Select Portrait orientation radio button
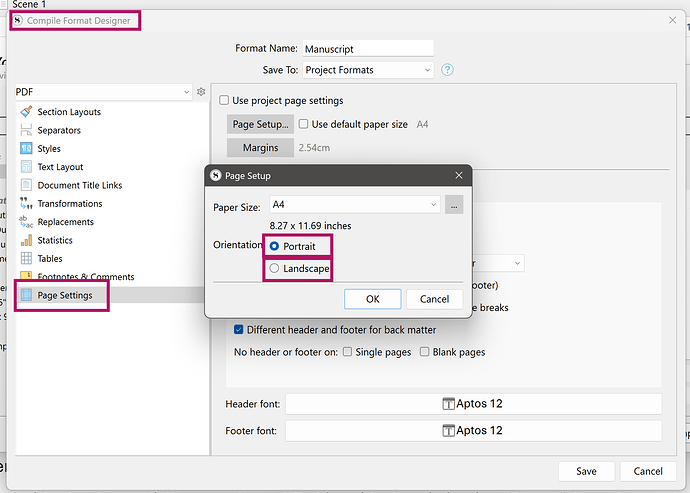690x493 pixels. point(274,246)
